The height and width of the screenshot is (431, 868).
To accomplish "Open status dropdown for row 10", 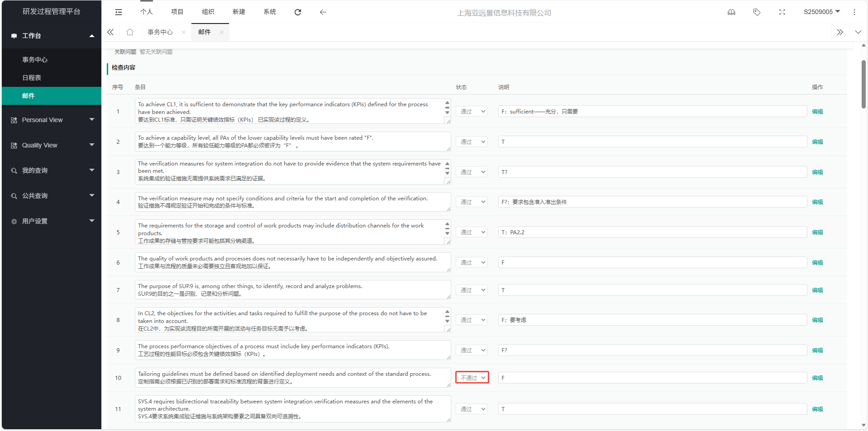I will point(472,378).
